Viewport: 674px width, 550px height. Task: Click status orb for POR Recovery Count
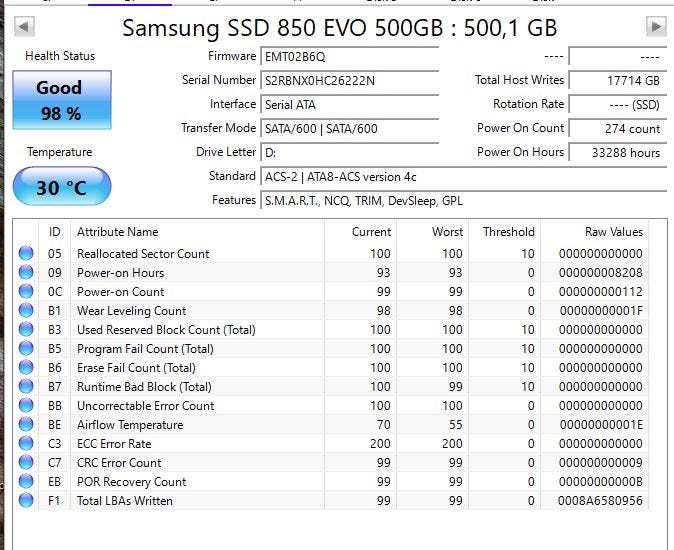coord(26,481)
